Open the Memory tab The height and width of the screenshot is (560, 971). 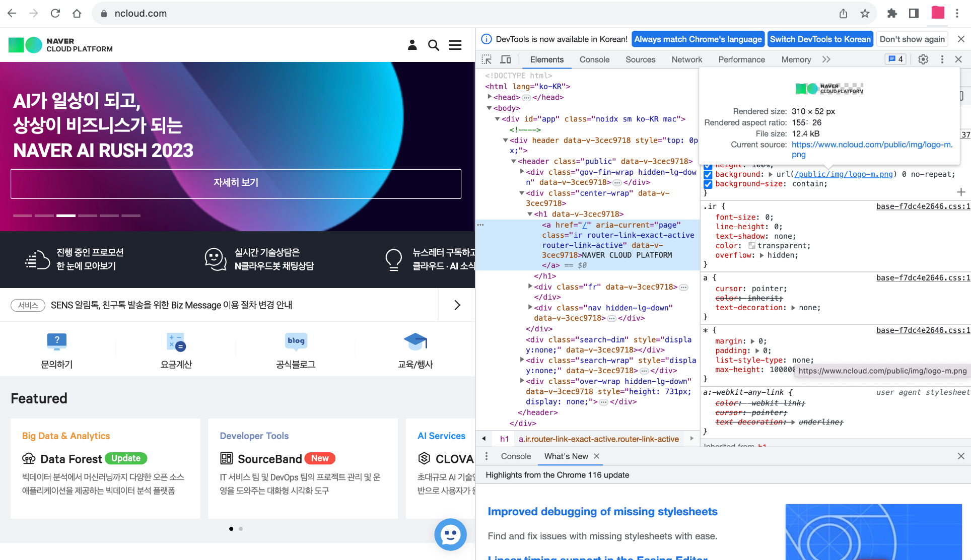click(796, 59)
